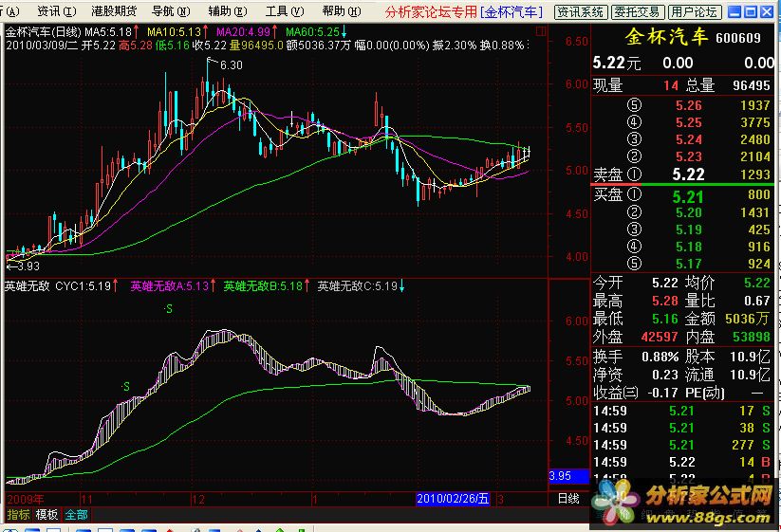The width and height of the screenshot is (781, 532).
Task: Open the 导航(N) menu
Action: 171,11
